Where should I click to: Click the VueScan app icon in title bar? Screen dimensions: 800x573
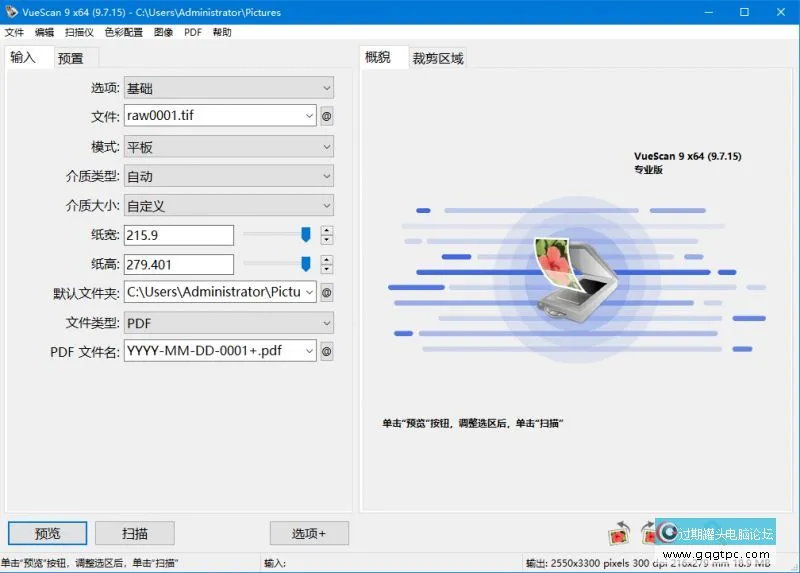(11, 12)
